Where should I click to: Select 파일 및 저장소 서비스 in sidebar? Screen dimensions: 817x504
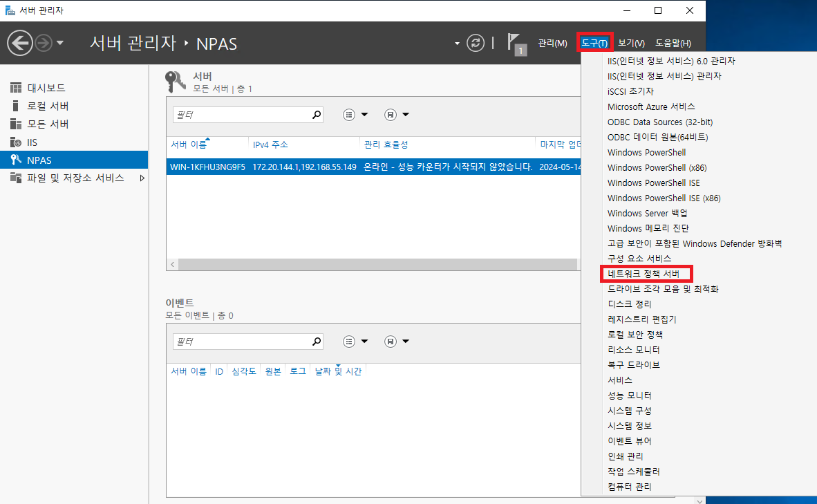(74, 178)
